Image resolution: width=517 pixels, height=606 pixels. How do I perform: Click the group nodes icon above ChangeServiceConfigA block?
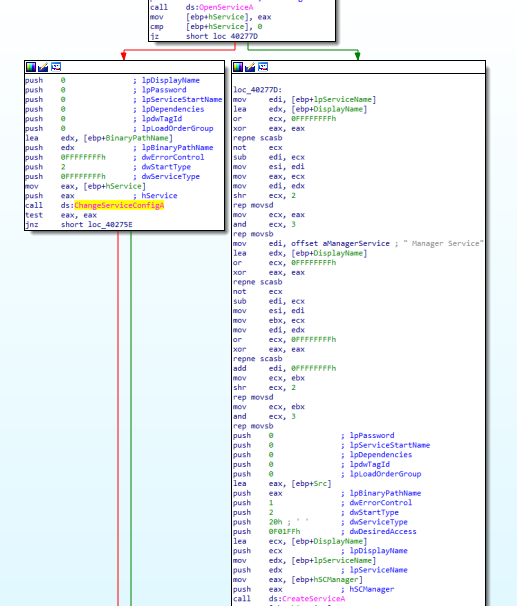[x=56, y=67]
